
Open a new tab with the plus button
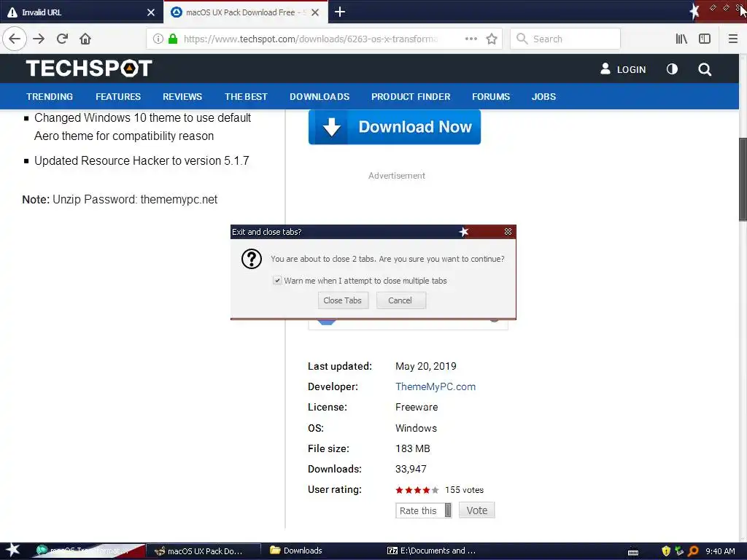(x=340, y=12)
